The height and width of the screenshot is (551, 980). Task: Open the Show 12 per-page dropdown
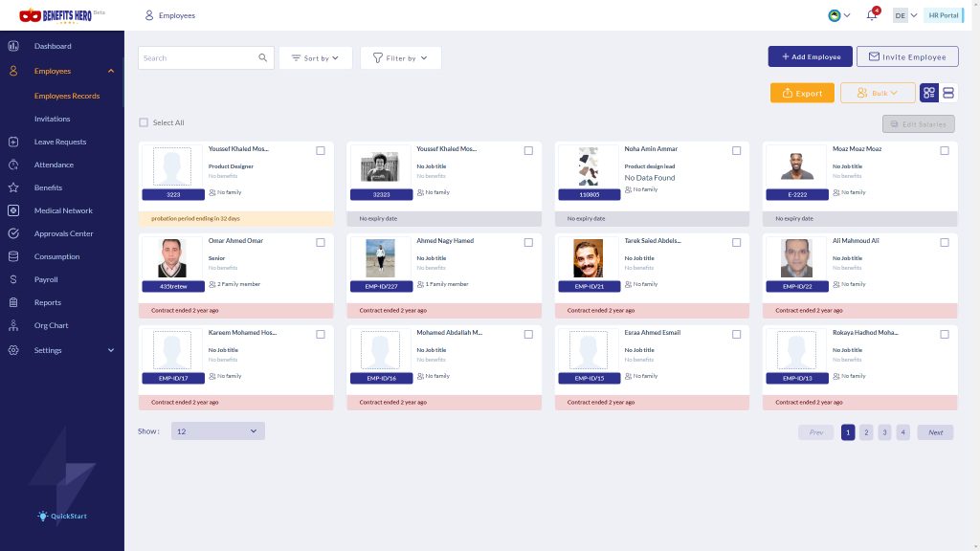pyautogui.click(x=218, y=431)
